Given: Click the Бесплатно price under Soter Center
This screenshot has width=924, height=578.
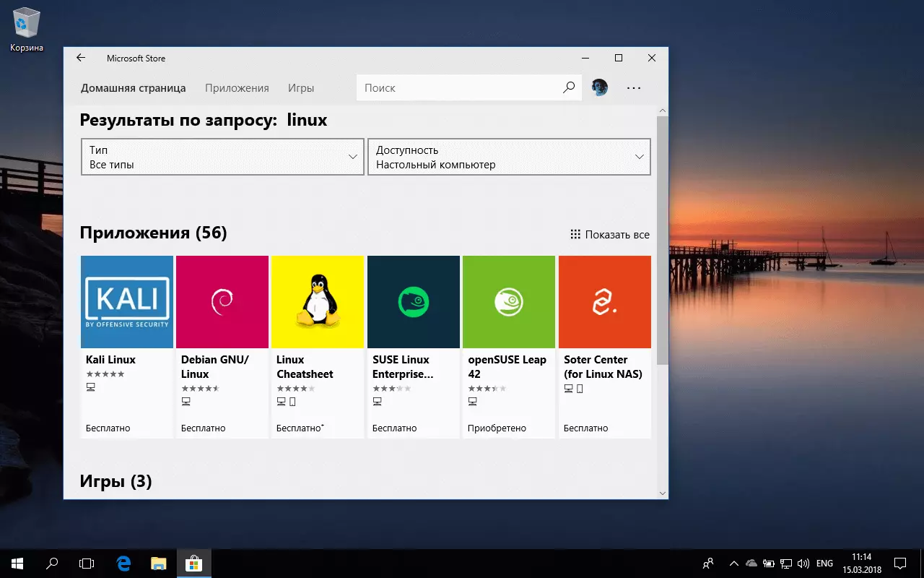Looking at the screenshot, I should click(585, 428).
